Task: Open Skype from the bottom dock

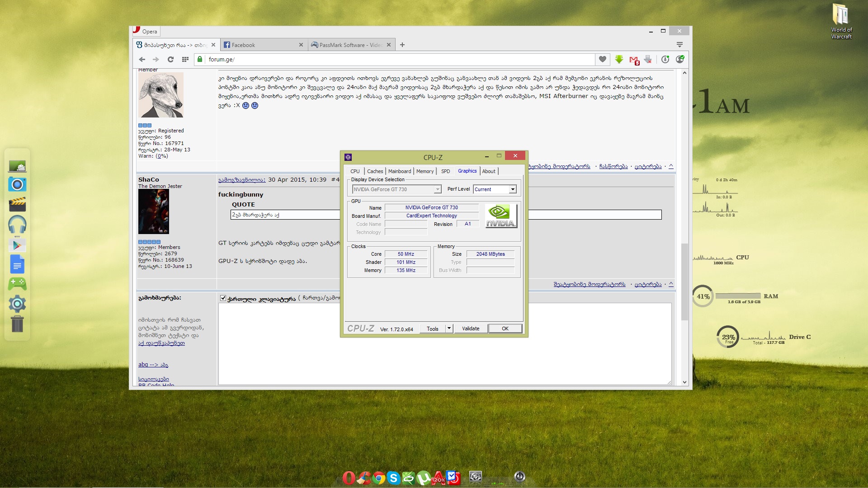Action: 393,478
